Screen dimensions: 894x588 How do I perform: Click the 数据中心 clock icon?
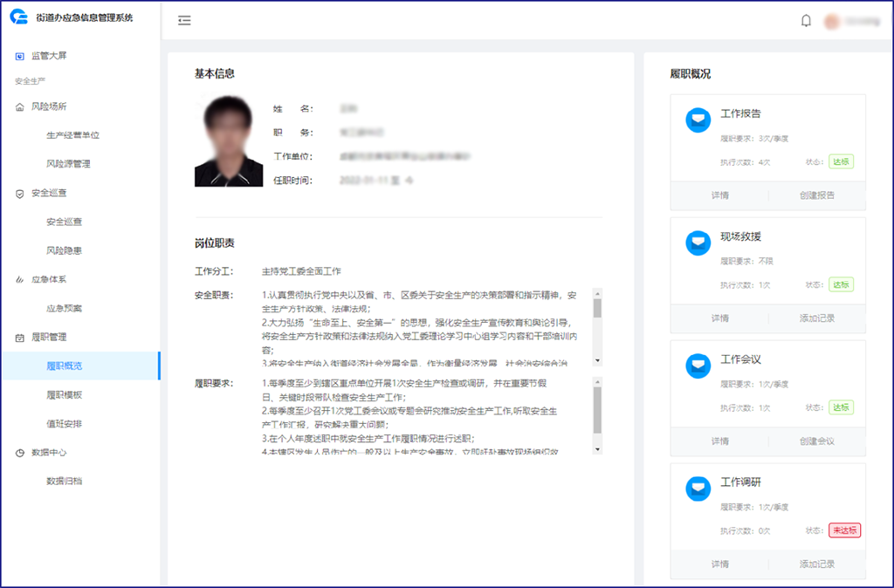pos(19,453)
